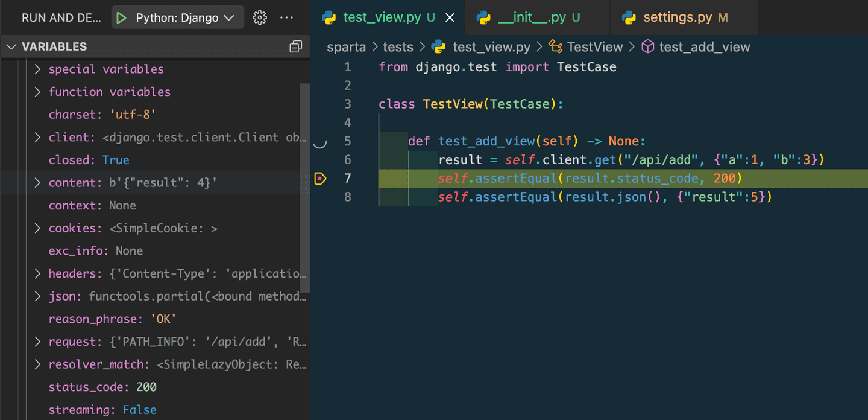Click the more actions ellipsis in debug toolbar

pos(286,17)
